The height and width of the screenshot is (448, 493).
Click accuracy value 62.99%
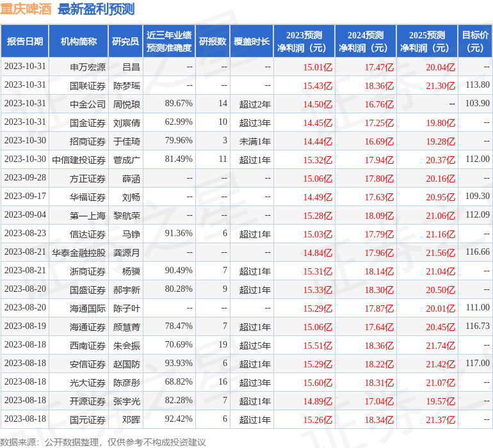pos(179,122)
